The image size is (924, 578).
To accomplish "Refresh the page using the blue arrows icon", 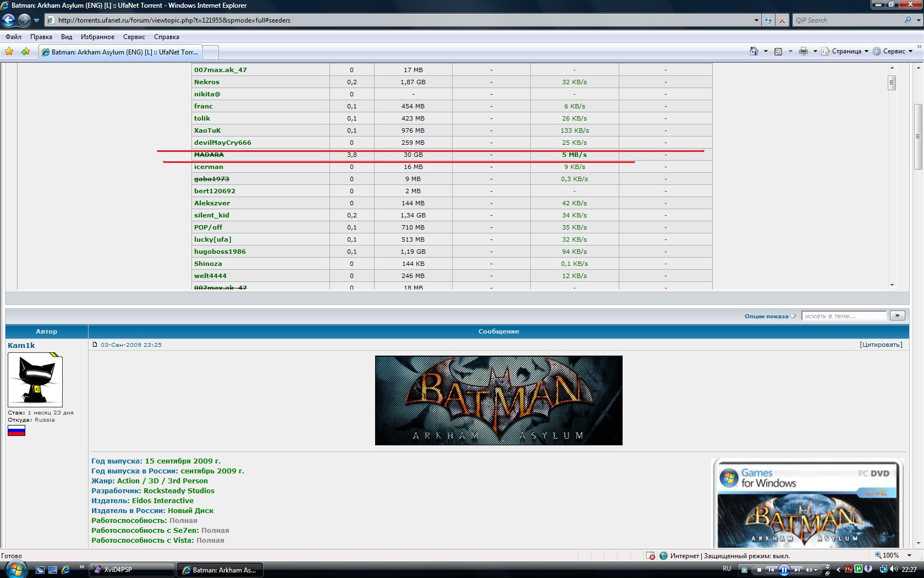I will click(x=768, y=20).
